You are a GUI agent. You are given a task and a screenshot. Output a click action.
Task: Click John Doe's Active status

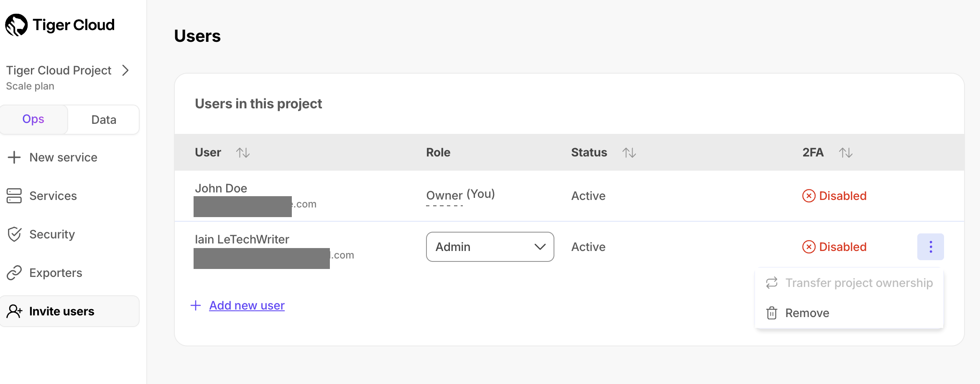click(588, 196)
